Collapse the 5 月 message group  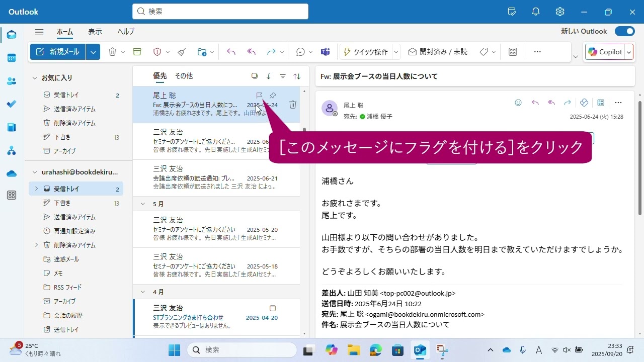pos(143,204)
